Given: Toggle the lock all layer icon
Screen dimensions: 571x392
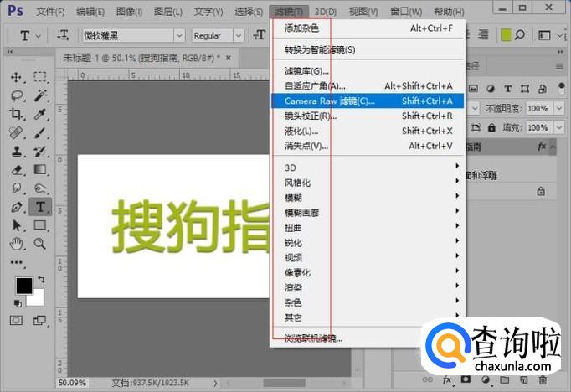Looking at the screenshot, I should click(x=491, y=127).
